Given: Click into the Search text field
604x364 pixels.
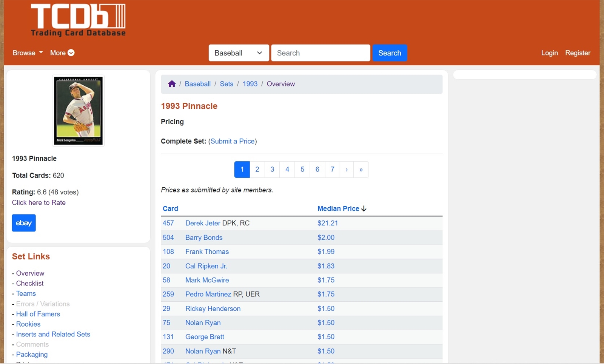Looking at the screenshot, I should tap(320, 53).
